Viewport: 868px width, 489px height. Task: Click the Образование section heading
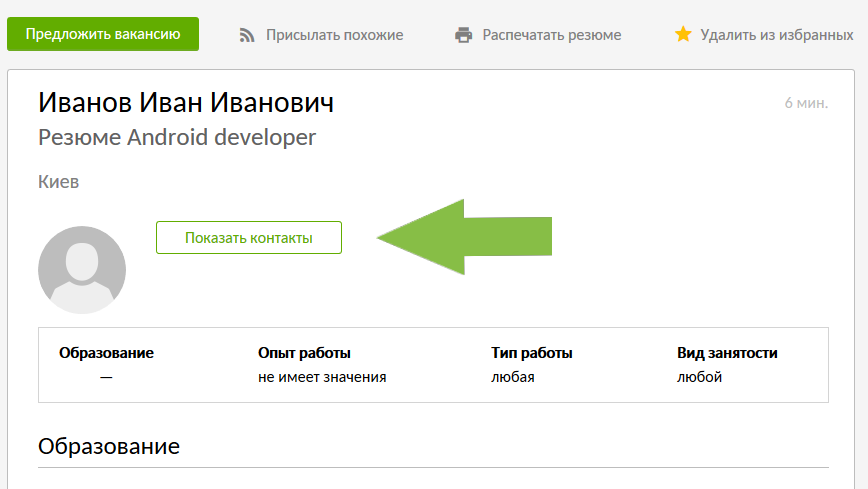(x=109, y=446)
